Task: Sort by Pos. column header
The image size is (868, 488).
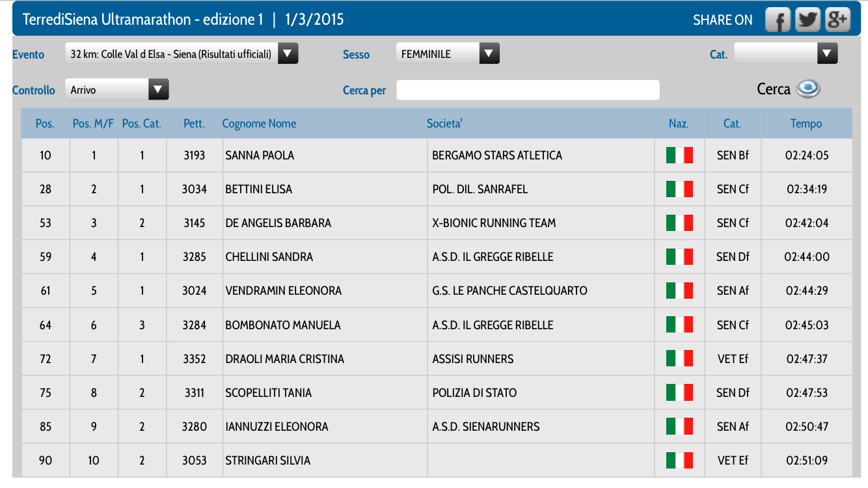Action: (45, 124)
